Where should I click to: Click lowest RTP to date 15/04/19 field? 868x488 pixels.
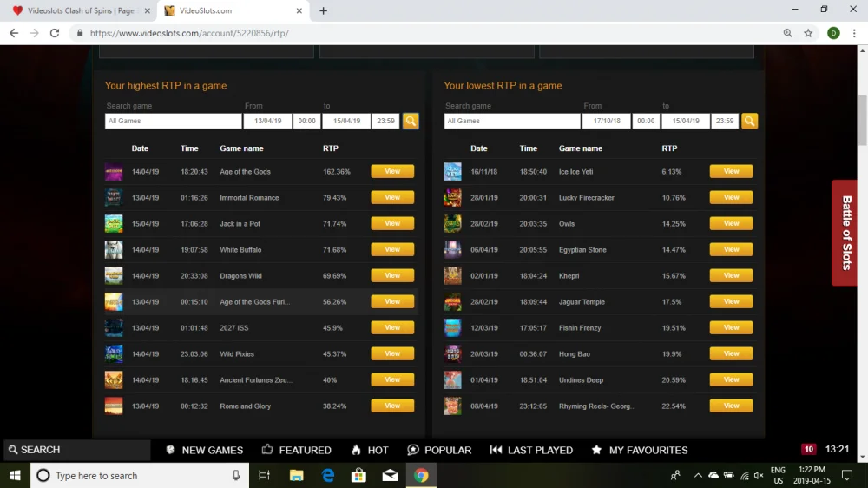point(686,121)
